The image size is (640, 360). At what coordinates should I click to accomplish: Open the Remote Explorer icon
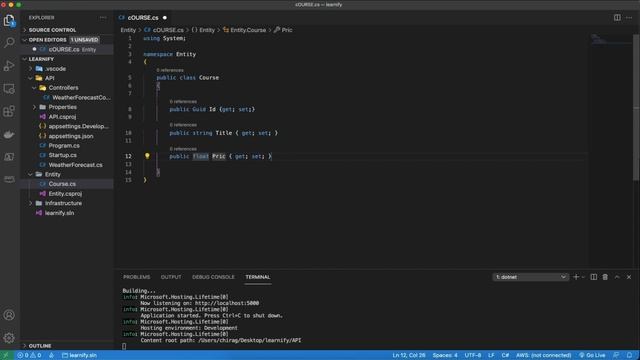(x=9, y=89)
